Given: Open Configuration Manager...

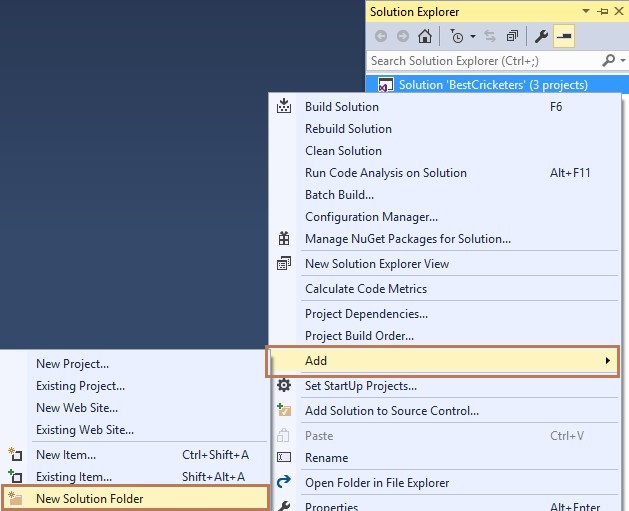Looking at the screenshot, I should (445, 217).
